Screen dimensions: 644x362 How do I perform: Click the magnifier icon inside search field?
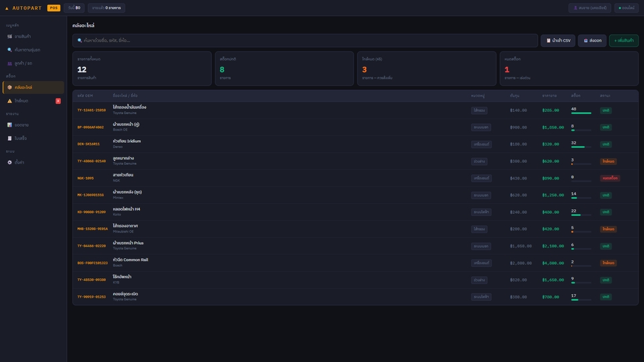(80, 41)
